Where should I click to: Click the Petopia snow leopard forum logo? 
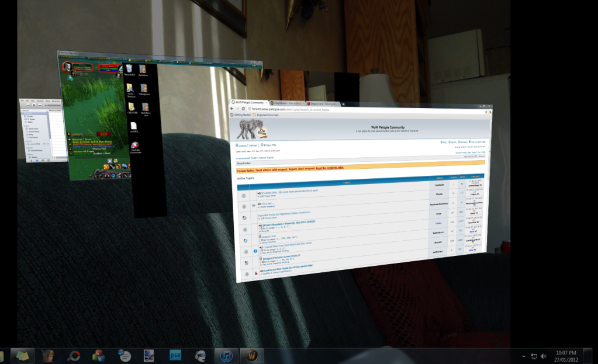251,129
